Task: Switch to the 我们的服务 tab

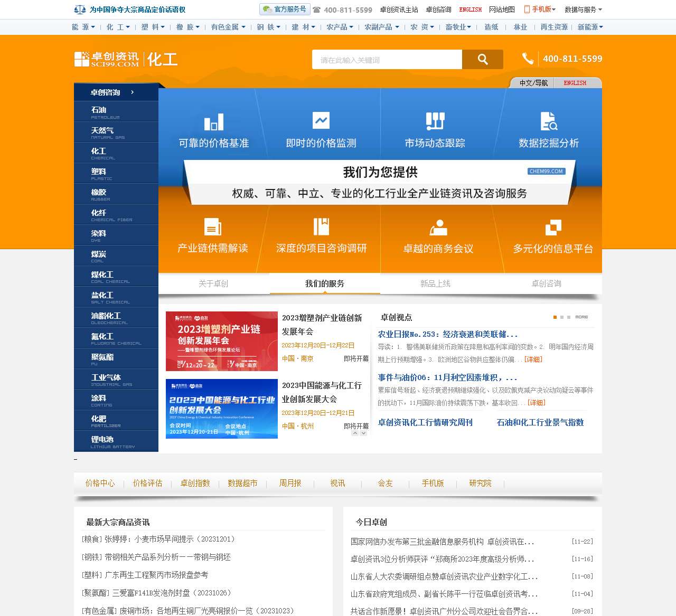Action: click(325, 283)
